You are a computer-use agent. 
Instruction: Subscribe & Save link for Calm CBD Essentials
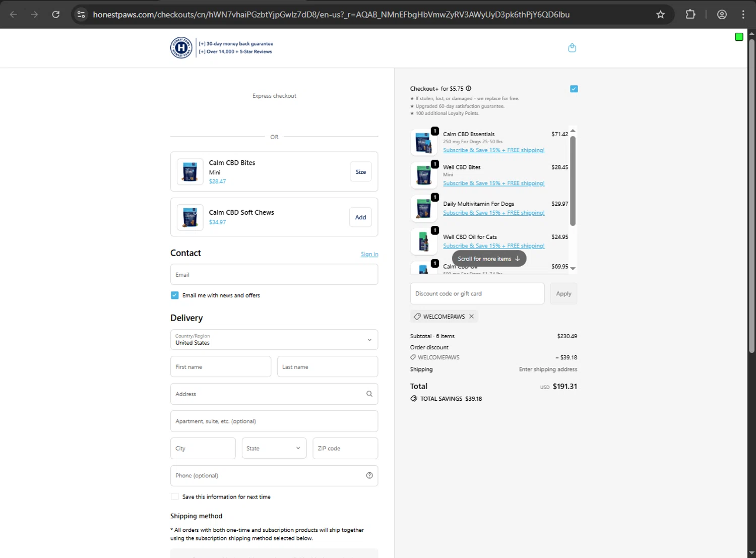[494, 150]
